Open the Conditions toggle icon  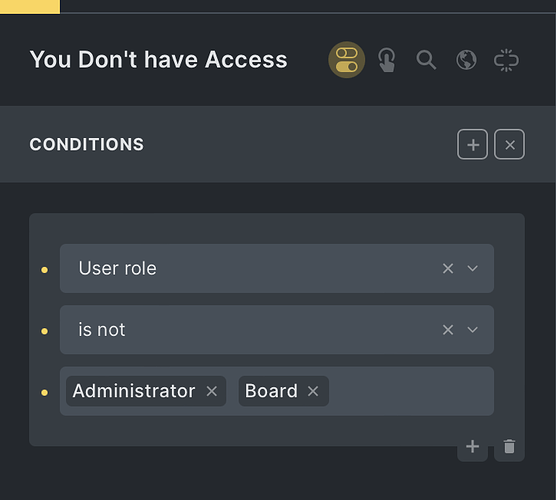pyautogui.click(x=346, y=60)
